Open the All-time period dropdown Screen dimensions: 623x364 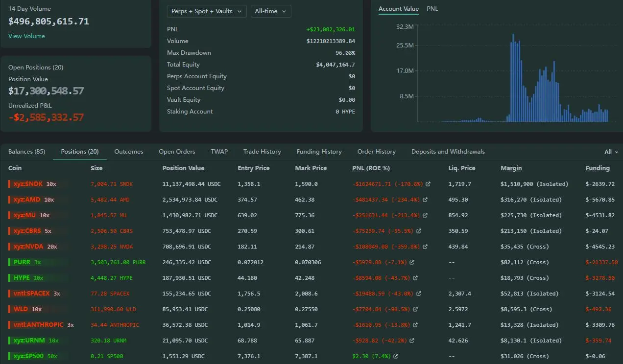[x=271, y=11]
